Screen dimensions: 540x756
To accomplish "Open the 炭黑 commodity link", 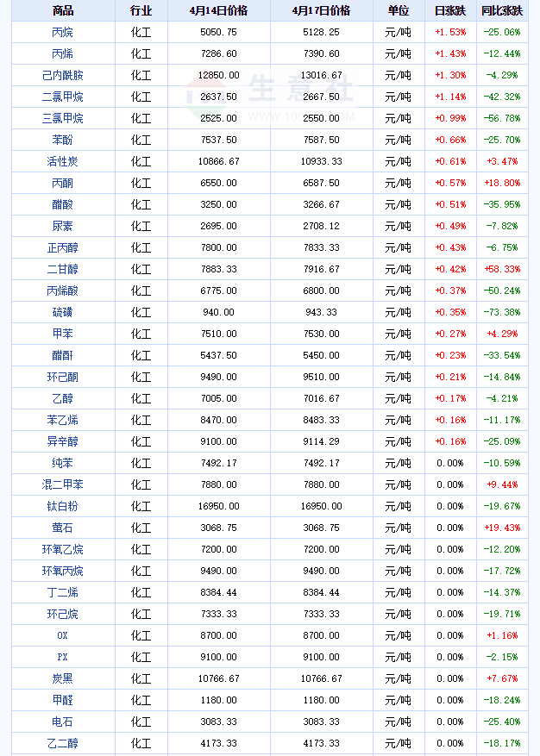I will point(63,679).
